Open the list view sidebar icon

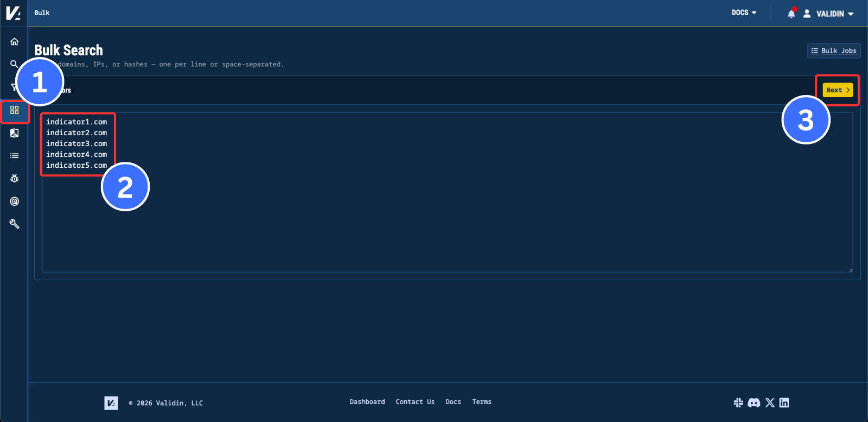(x=15, y=156)
